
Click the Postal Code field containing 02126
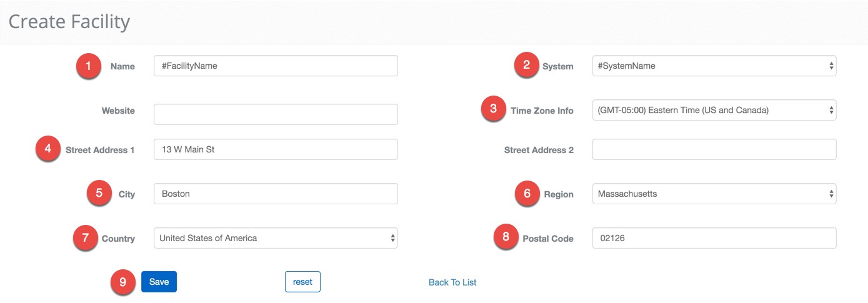[x=714, y=238]
